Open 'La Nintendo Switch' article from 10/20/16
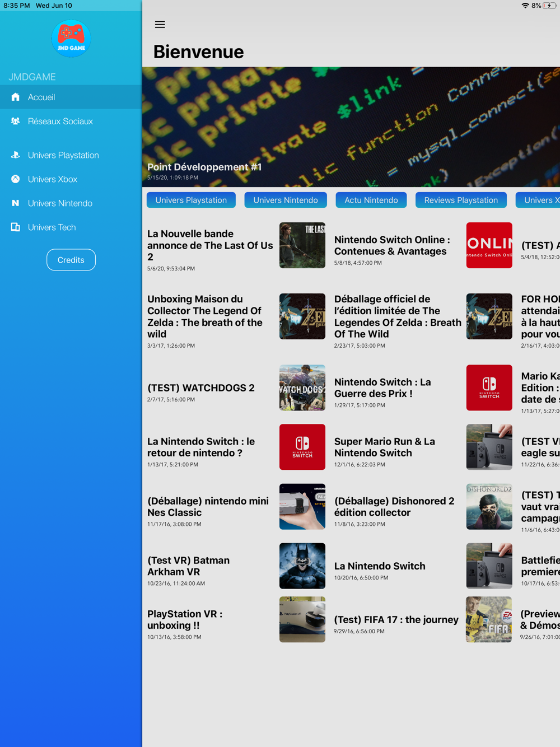Screen dimensions: 560x747 (x=380, y=566)
